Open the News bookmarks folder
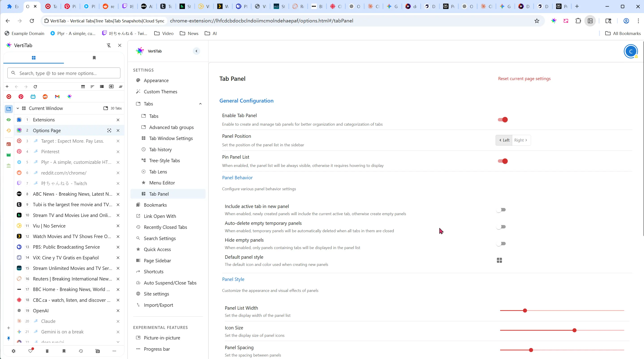Image resolution: width=644 pixels, height=359 pixels. click(189, 33)
